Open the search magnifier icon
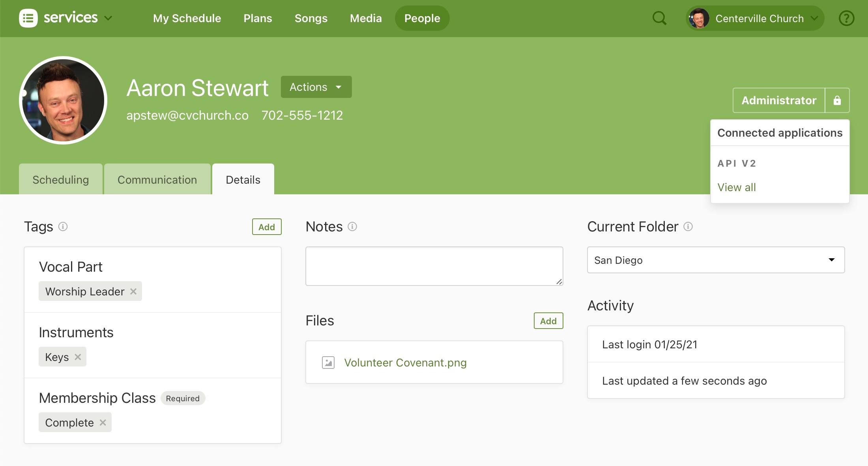The image size is (868, 466). 659,18
